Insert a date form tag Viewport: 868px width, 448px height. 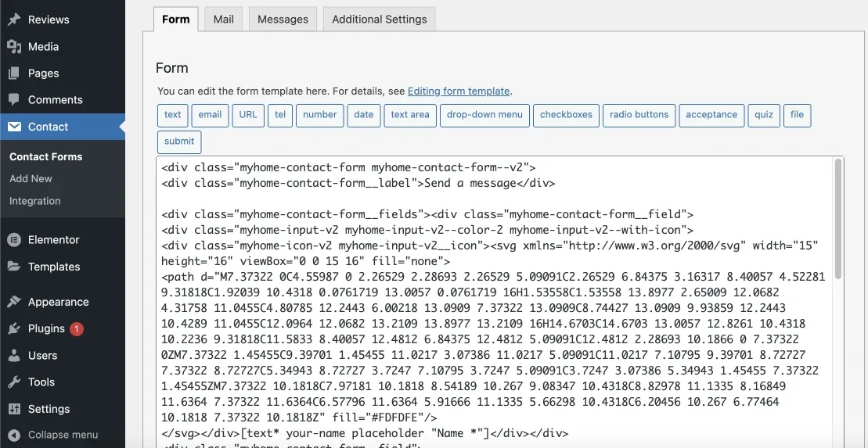[364, 115]
